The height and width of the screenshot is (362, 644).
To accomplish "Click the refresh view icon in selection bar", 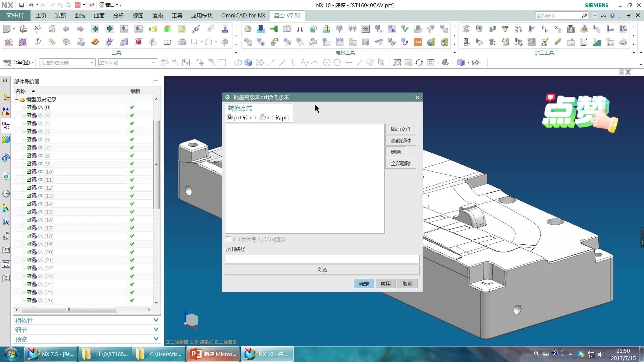I will pos(419,62).
